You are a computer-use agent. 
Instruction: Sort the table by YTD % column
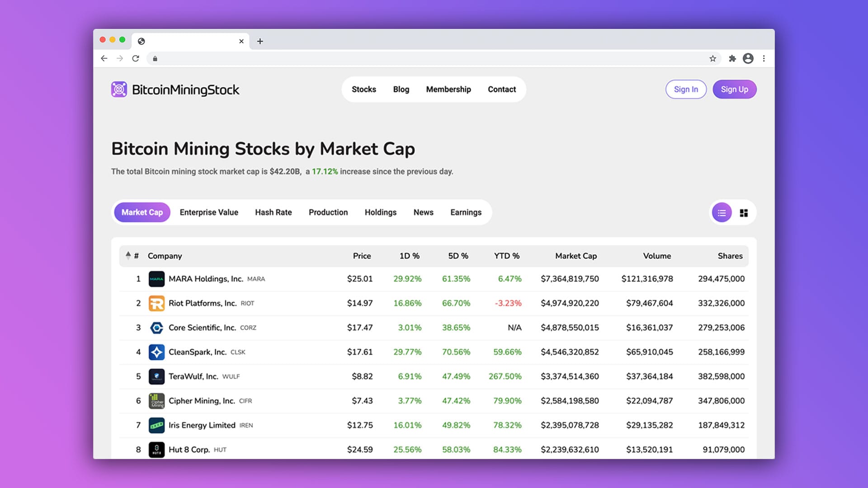pyautogui.click(x=507, y=256)
